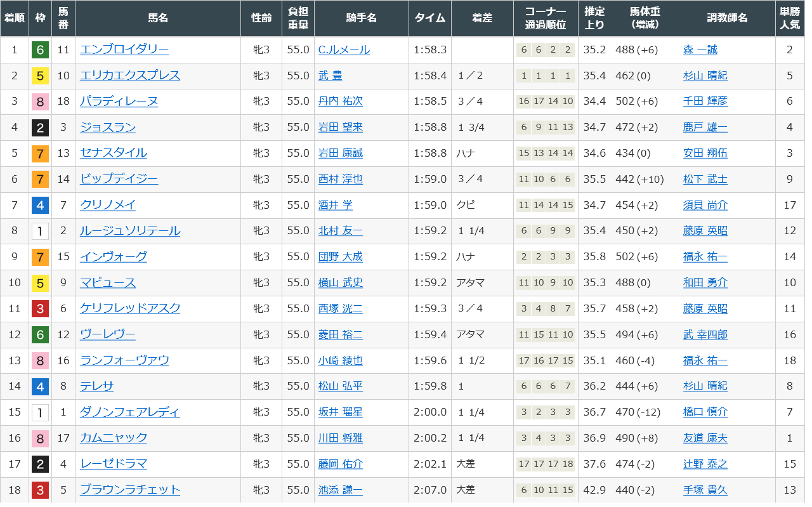Click yellow frame 5 box beside マピュース
Image resolution: width=812 pixels, height=507 pixels.
coord(40,282)
